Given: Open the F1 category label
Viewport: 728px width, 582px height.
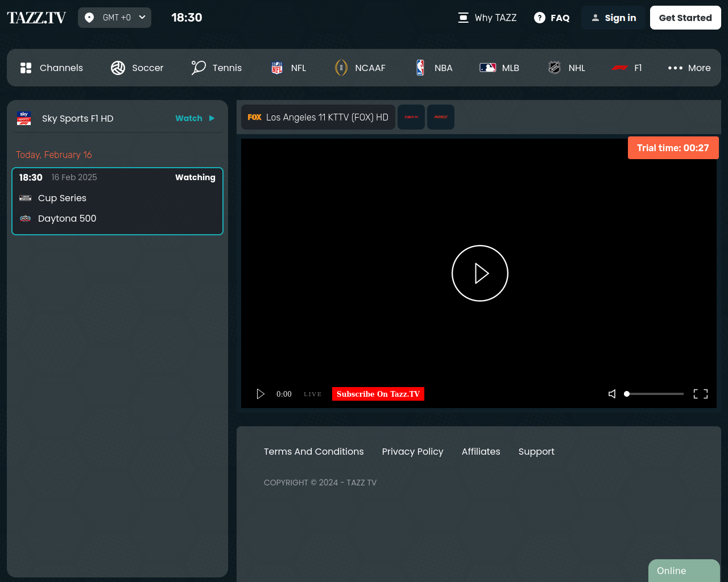Looking at the screenshot, I should tap(638, 68).
